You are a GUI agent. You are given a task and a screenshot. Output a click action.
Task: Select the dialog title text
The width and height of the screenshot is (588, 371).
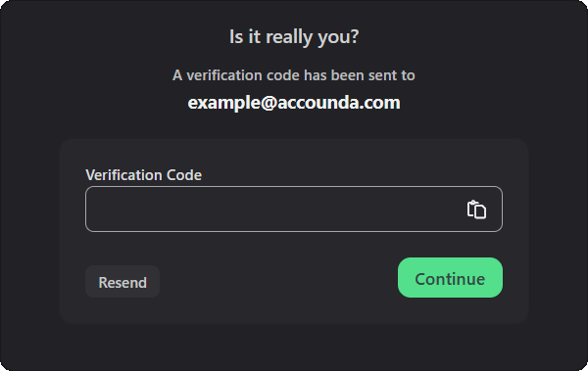point(294,37)
